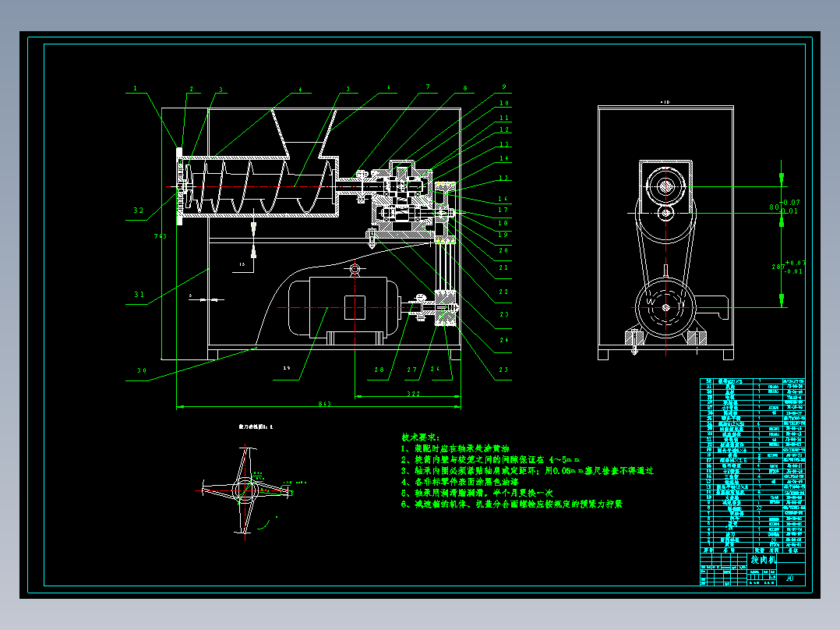Click part callout number 1

pos(135,88)
